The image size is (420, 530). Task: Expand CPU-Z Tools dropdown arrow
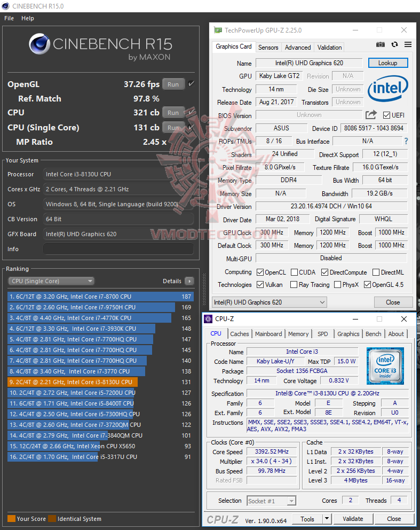[x=327, y=518]
